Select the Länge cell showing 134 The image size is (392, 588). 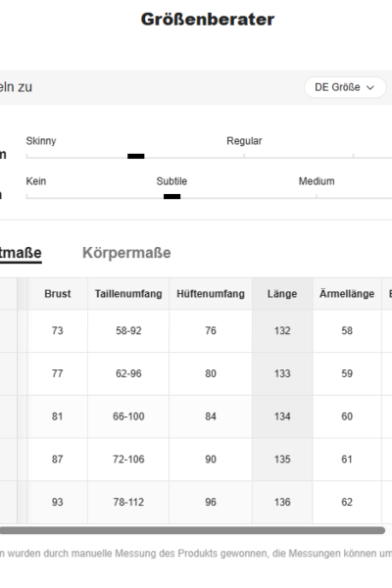tap(282, 416)
